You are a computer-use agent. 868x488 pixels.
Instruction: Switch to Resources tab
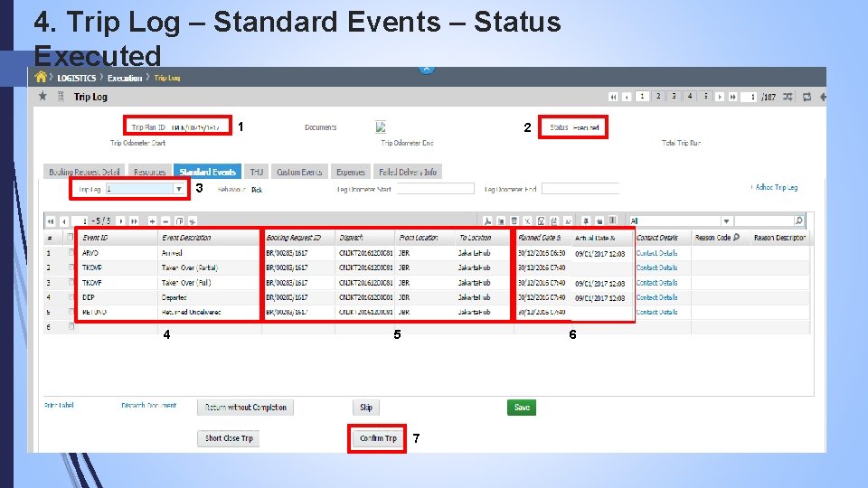click(x=149, y=172)
